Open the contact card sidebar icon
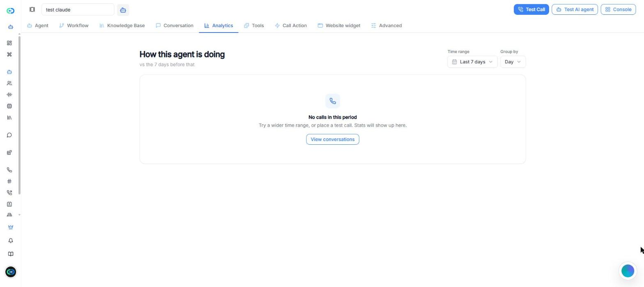The width and height of the screenshot is (644, 287). point(9,204)
